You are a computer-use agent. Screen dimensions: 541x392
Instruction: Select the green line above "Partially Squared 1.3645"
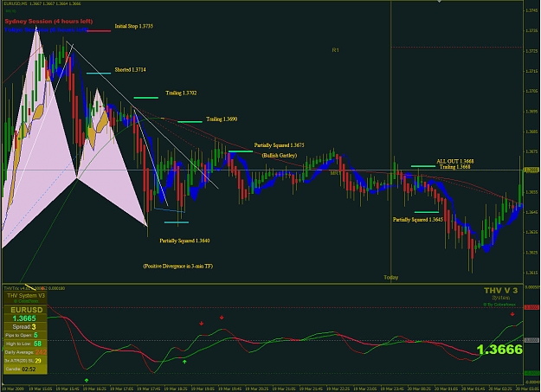click(427, 212)
